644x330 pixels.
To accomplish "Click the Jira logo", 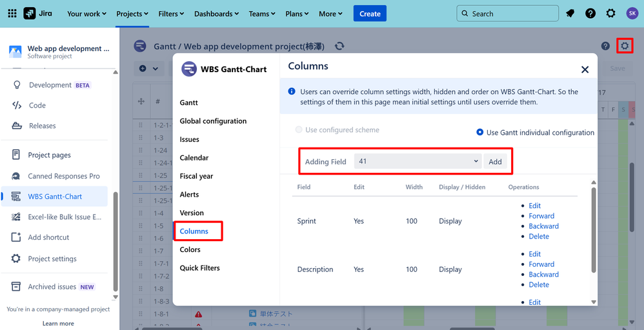I will click(38, 14).
